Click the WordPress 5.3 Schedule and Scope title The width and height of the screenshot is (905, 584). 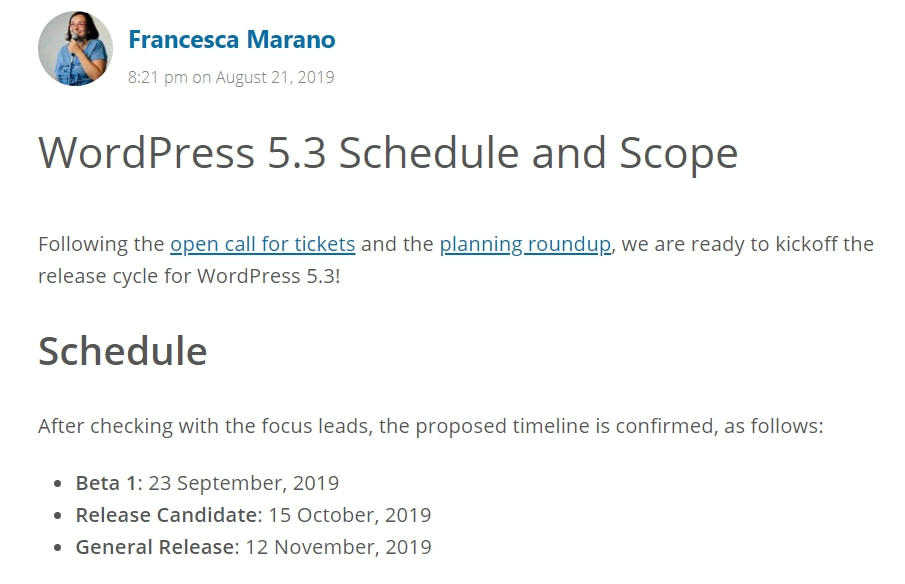click(x=388, y=153)
